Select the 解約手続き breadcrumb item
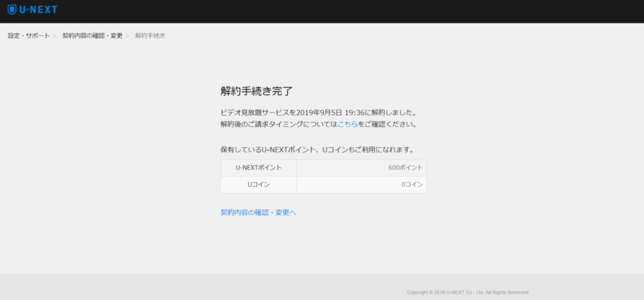This screenshot has width=644, height=300. pos(150,36)
